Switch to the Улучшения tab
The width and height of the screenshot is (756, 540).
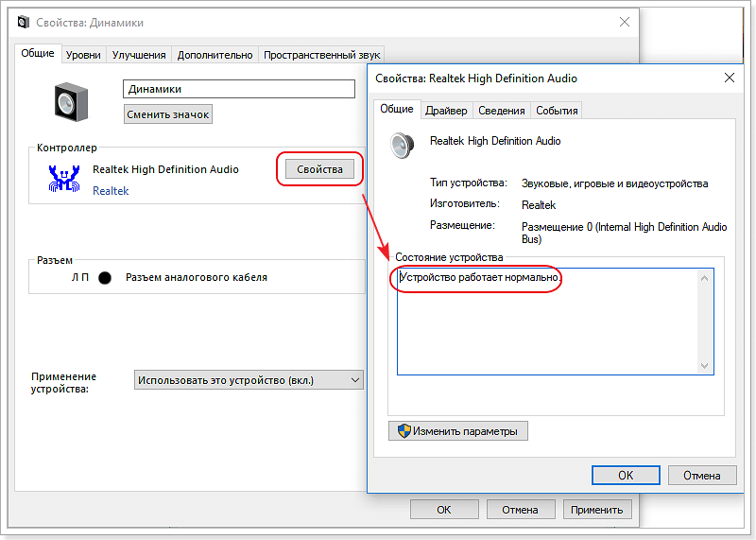click(x=139, y=55)
